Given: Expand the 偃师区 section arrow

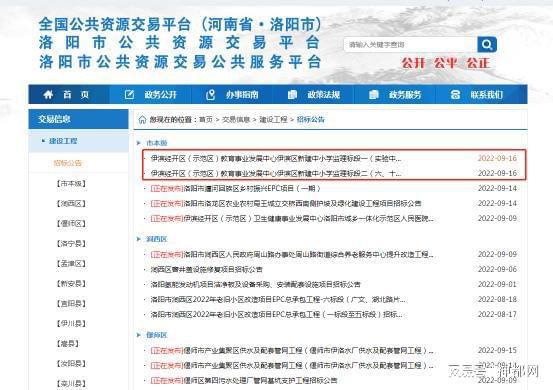Looking at the screenshot, I should 139,335.
